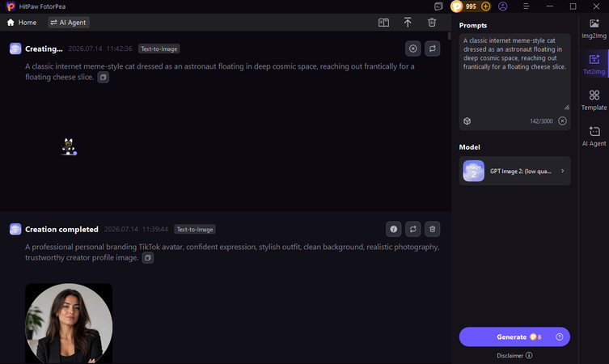Click the prompt box resize grip
This screenshot has height=364, width=609.
(x=567, y=108)
